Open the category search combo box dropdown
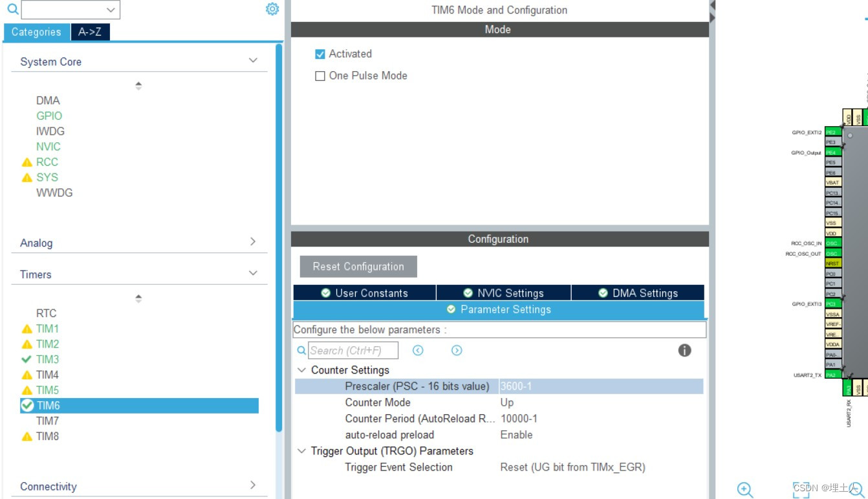The width and height of the screenshot is (868, 499). point(111,10)
